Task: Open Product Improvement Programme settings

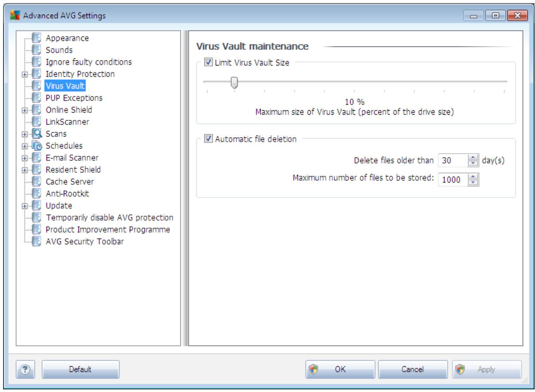Action: click(x=108, y=229)
